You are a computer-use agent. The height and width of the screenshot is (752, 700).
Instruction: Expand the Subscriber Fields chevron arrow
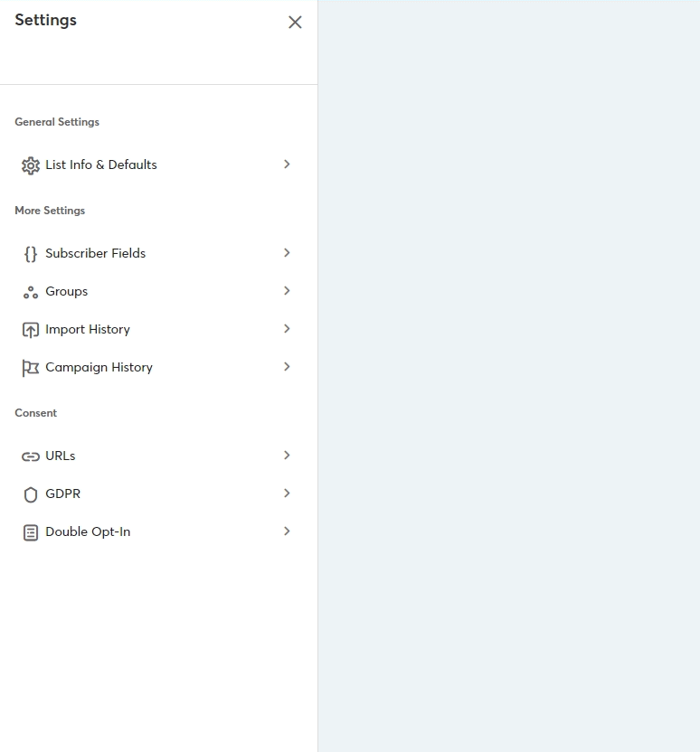287,253
